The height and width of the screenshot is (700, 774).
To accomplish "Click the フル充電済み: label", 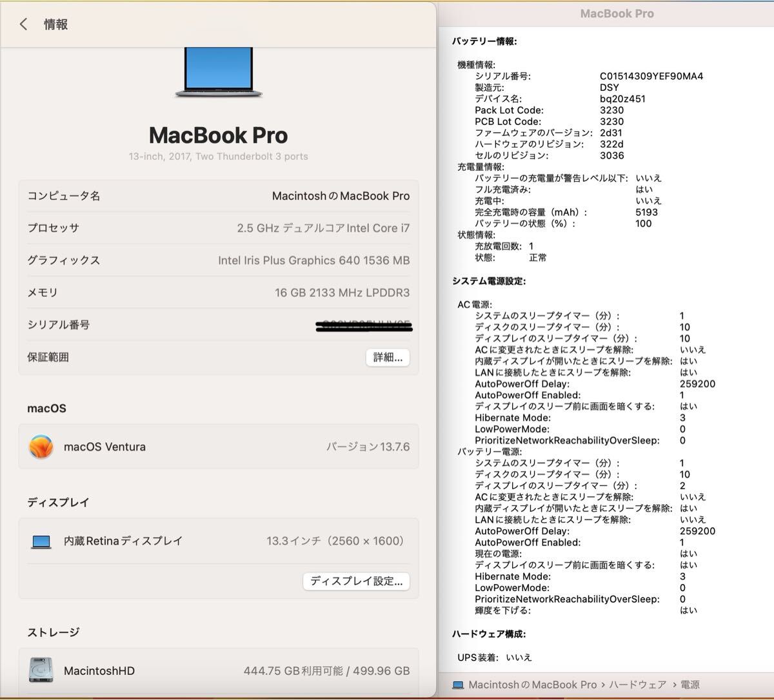I will pyautogui.click(x=503, y=190).
